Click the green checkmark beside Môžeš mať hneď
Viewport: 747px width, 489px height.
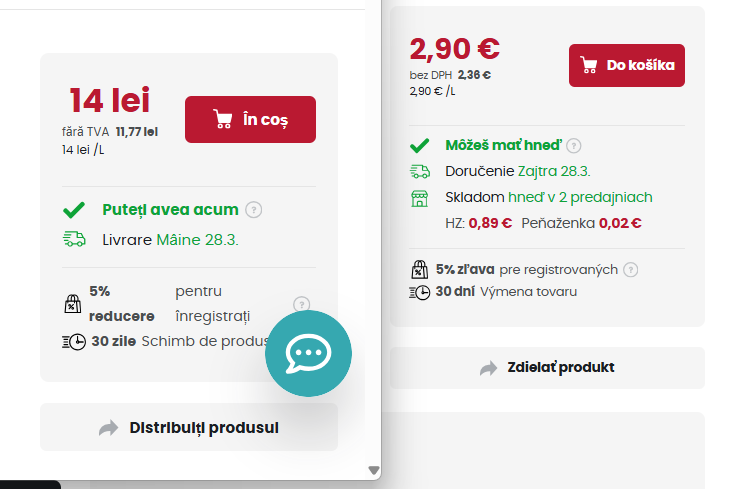click(x=420, y=145)
